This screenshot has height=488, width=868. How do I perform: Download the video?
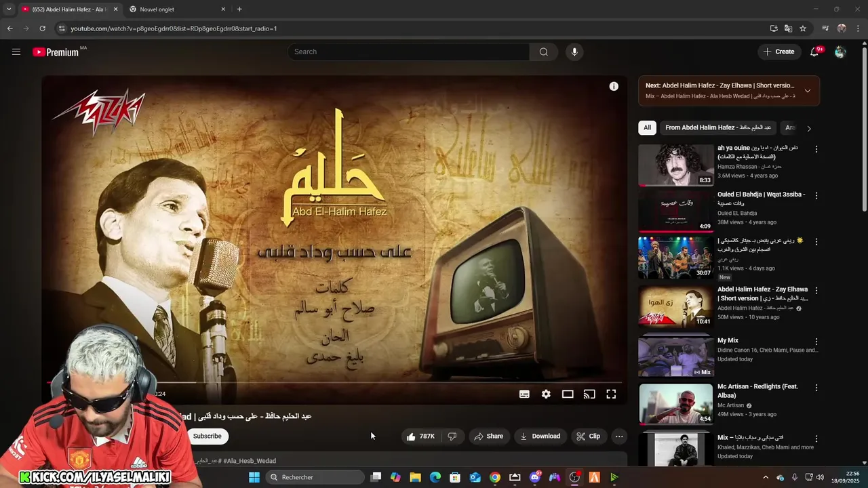(540, 436)
